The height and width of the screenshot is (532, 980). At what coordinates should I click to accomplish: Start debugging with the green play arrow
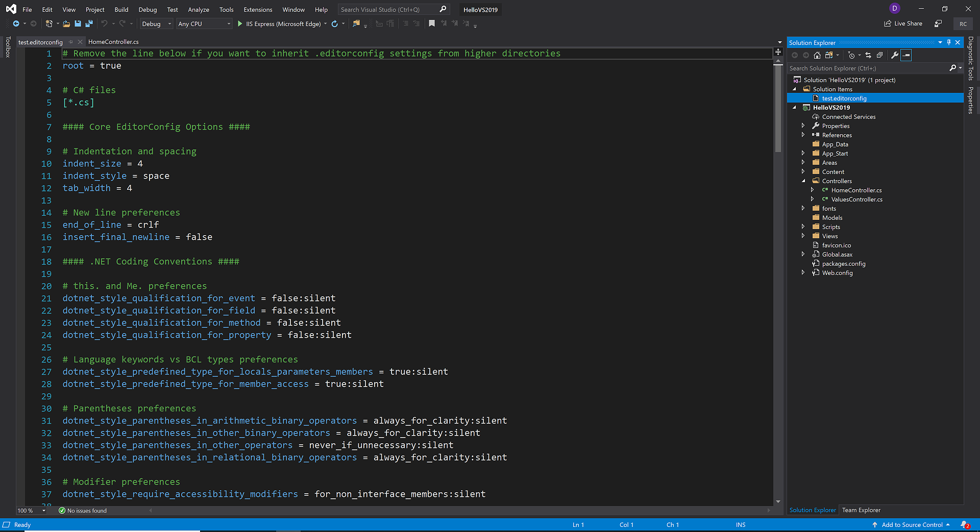[240, 23]
